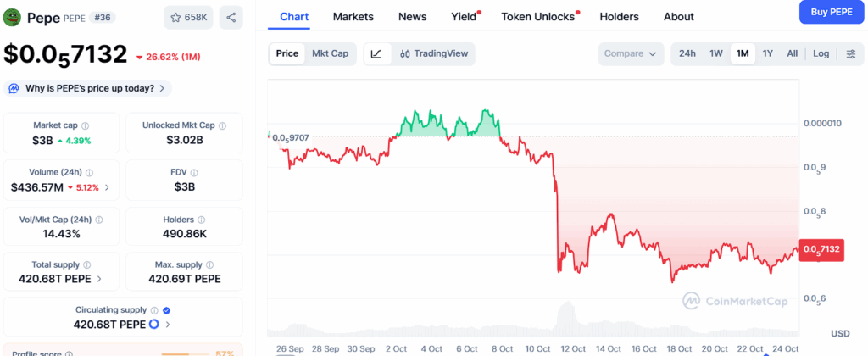Screen dimensions: 868x356
Task: Open the line chart style icon
Action: point(376,53)
